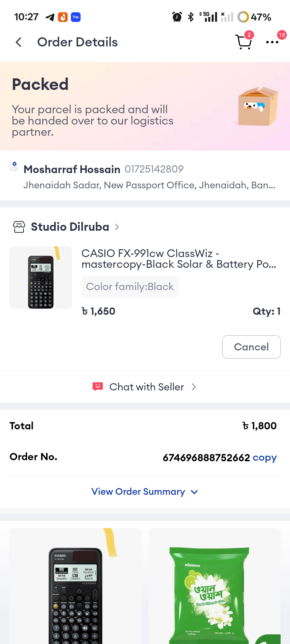
Task: Open the Trip app notification icon
Action: [76, 17]
